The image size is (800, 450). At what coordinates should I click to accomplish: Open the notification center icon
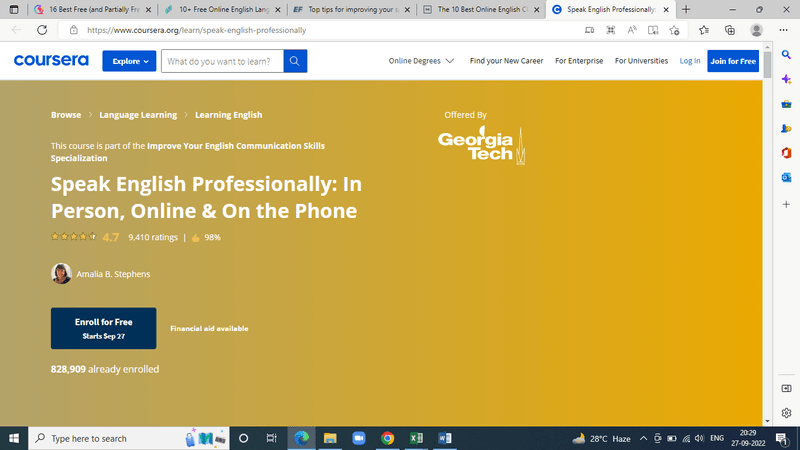[782, 438]
